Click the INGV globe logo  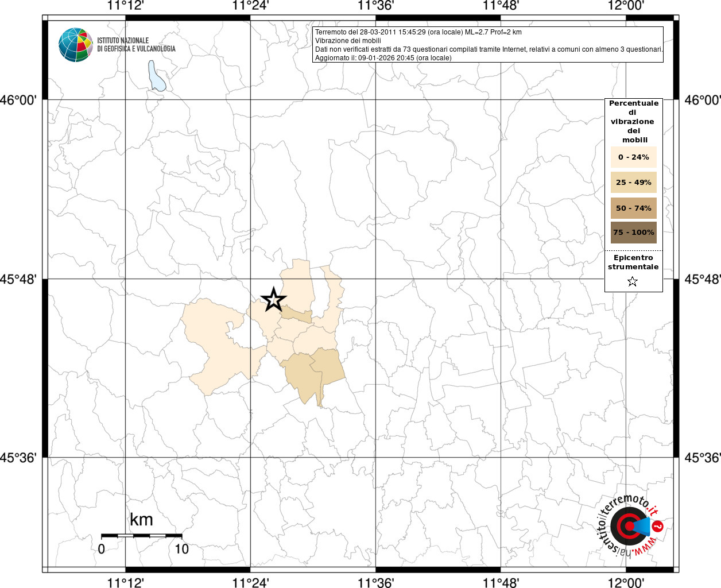pos(76,45)
